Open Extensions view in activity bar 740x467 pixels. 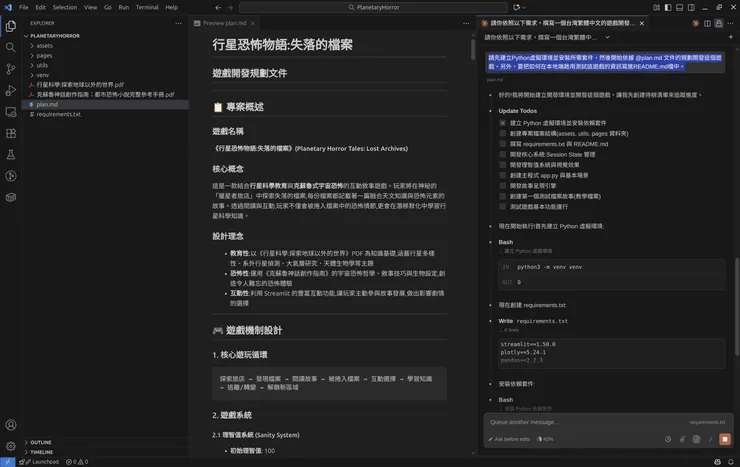10,133
